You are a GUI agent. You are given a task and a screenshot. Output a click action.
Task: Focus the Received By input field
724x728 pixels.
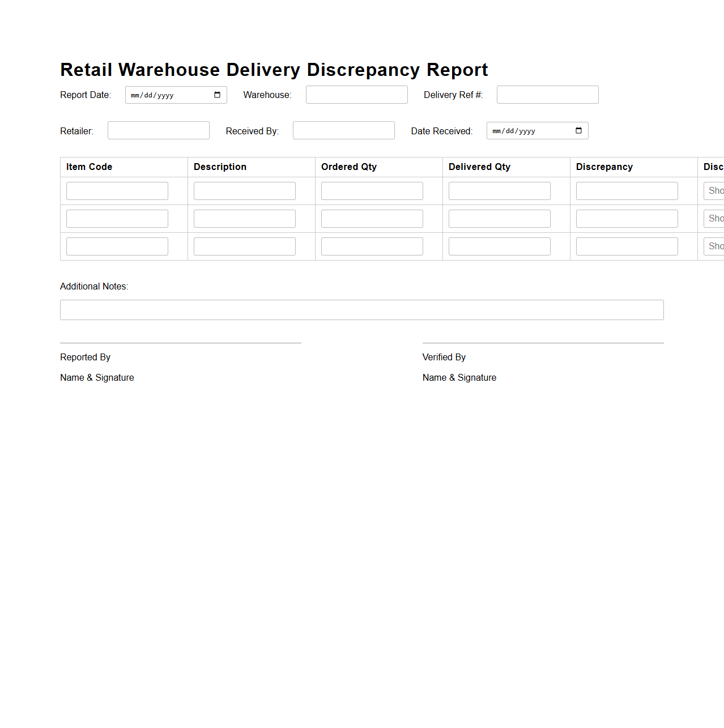click(343, 130)
